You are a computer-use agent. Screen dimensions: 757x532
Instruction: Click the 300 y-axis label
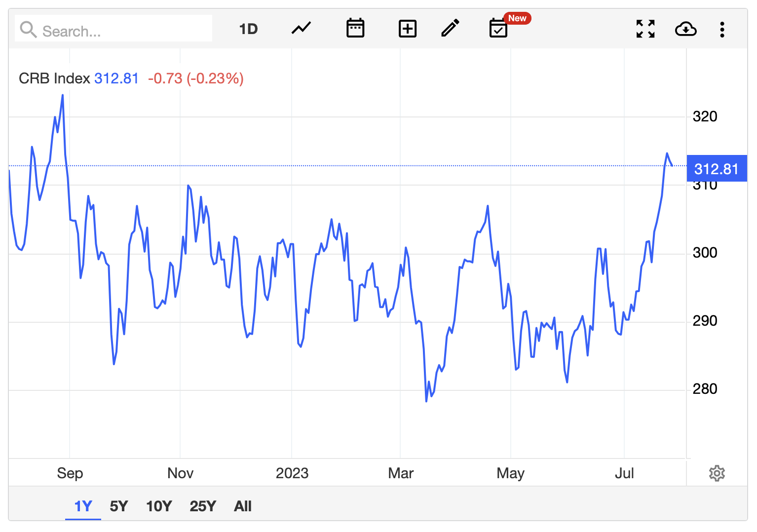[x=705, y=253]
